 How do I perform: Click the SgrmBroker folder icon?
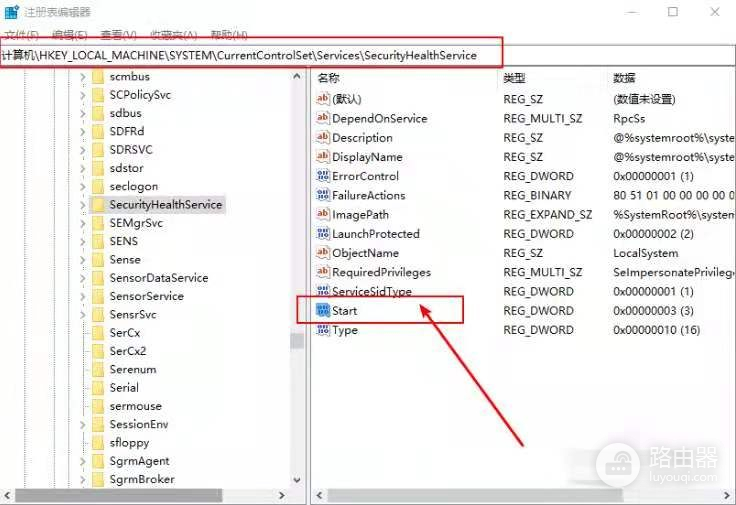click(x=97, y=480)
